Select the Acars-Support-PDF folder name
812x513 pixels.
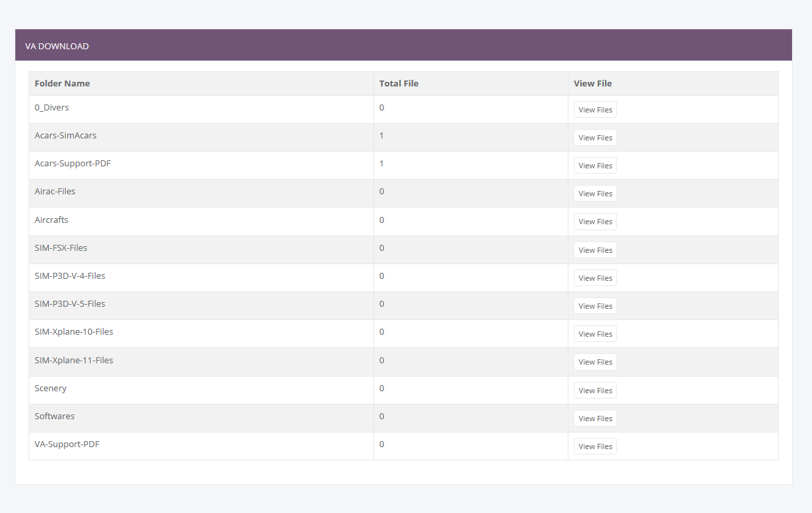73,163
